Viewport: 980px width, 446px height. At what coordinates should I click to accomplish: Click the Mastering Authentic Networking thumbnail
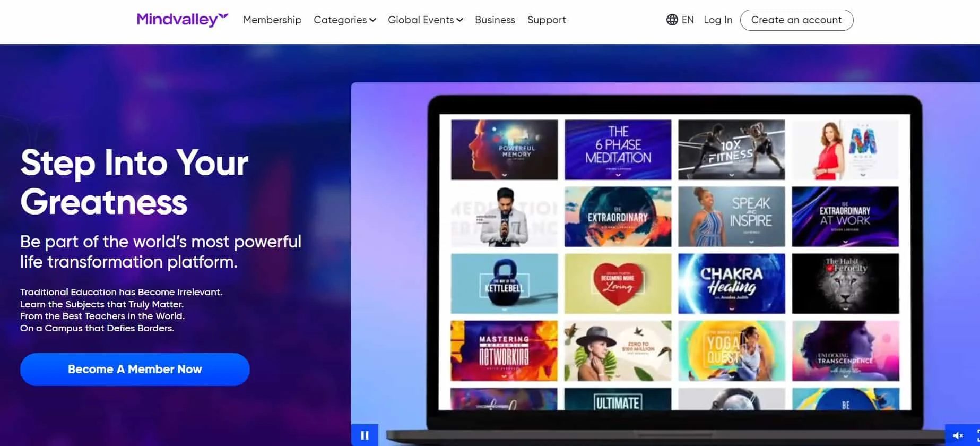tap(504, 350)
